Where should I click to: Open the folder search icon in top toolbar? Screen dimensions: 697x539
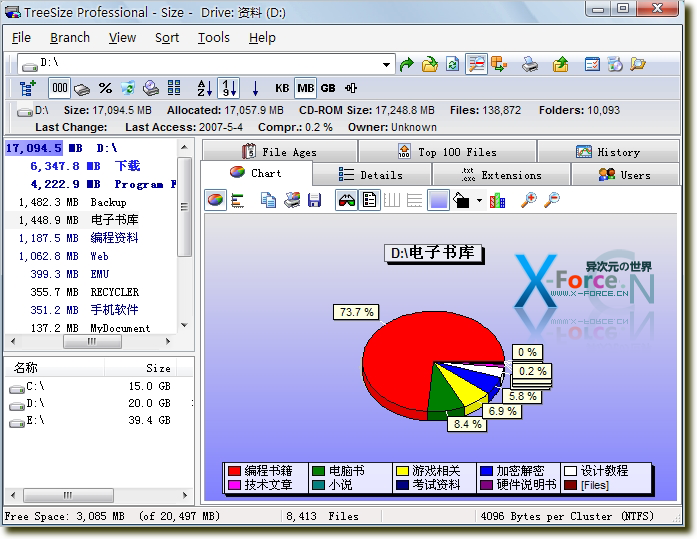(638, 65)
